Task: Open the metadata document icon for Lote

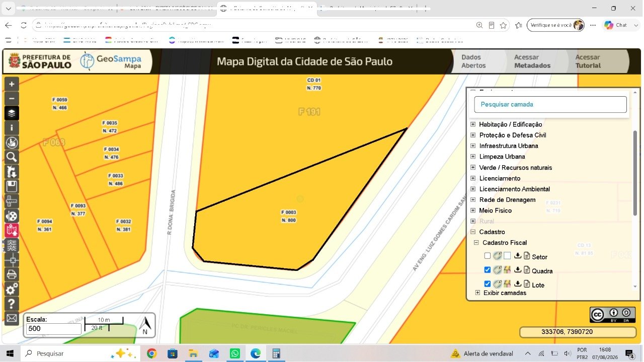Action: tap(527, 284)
